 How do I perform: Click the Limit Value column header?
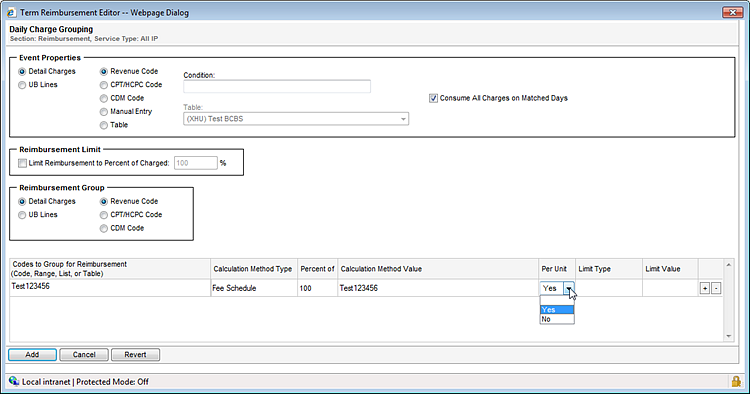tap(670, 269)
